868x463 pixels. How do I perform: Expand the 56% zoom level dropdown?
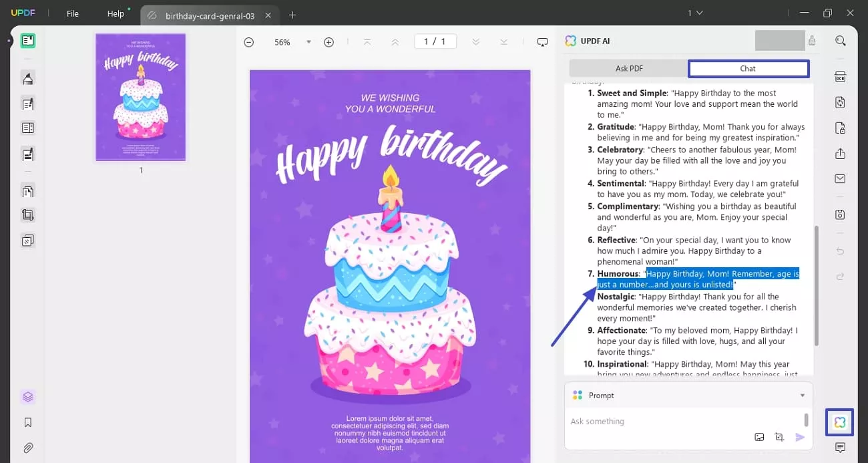tap(308, 42)
